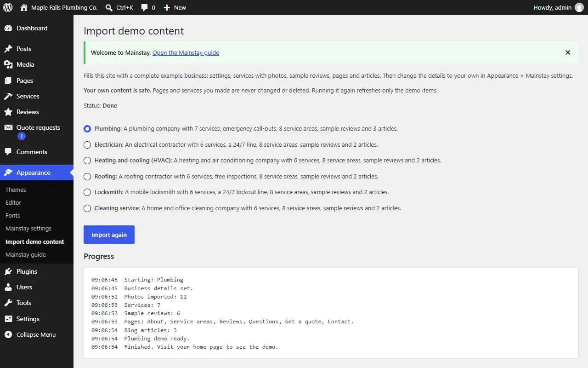The image size is (588, 368).
Task: Click the Import again button
Action: coord(109,235)
